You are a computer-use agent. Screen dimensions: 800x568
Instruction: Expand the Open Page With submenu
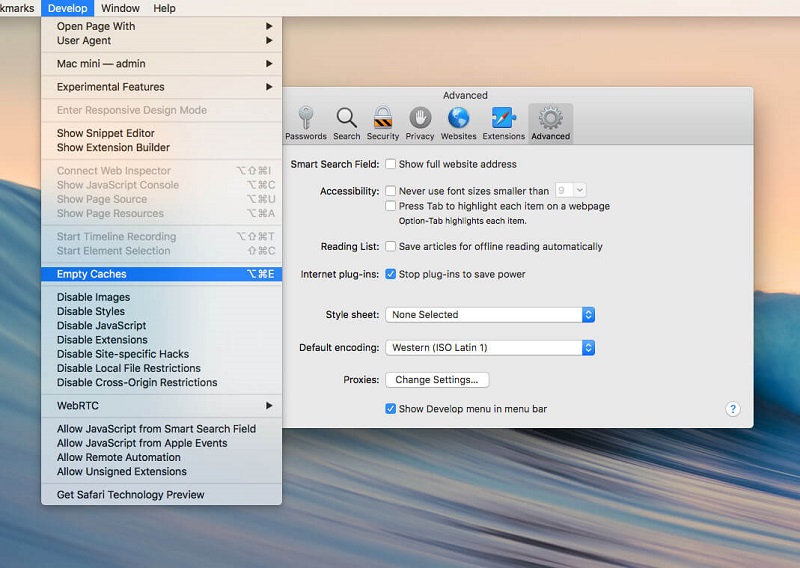161,26
